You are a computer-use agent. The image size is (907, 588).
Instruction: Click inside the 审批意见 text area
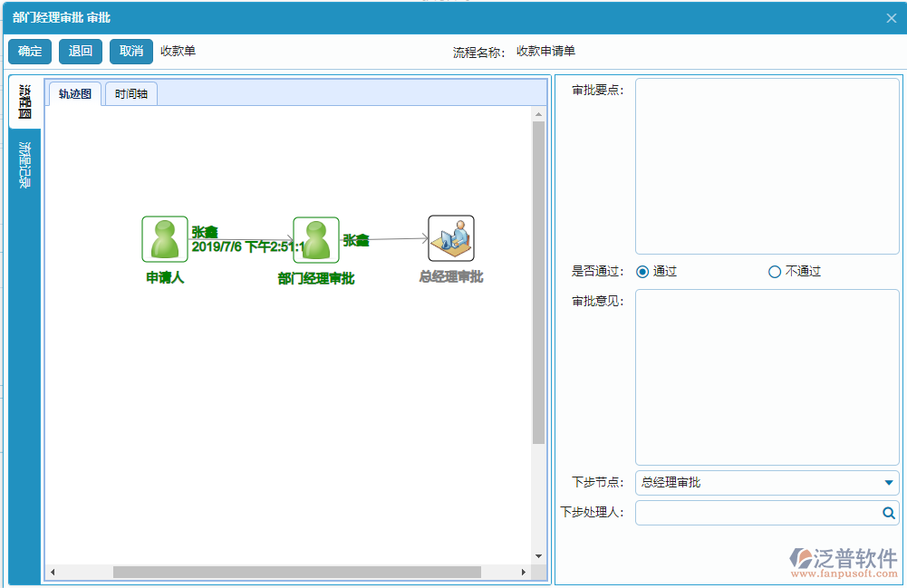767,376
